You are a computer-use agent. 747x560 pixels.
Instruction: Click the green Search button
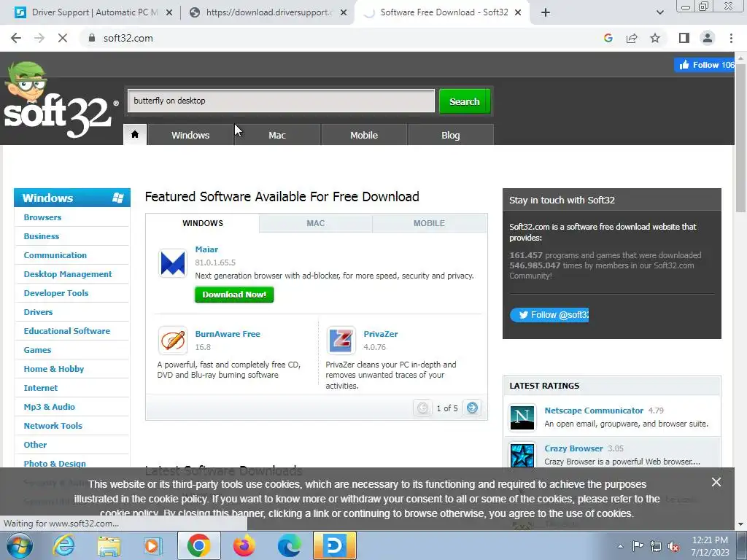pyautogui.click(x=465, y=101)
